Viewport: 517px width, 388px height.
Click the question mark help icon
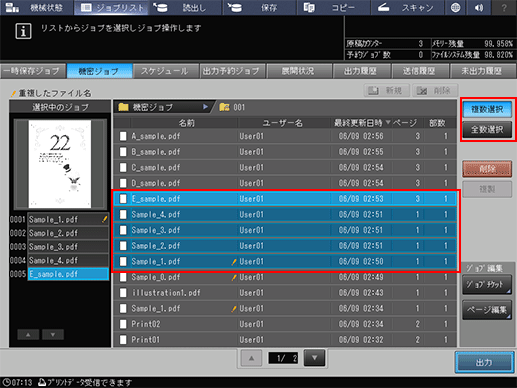tap(504, 7)
